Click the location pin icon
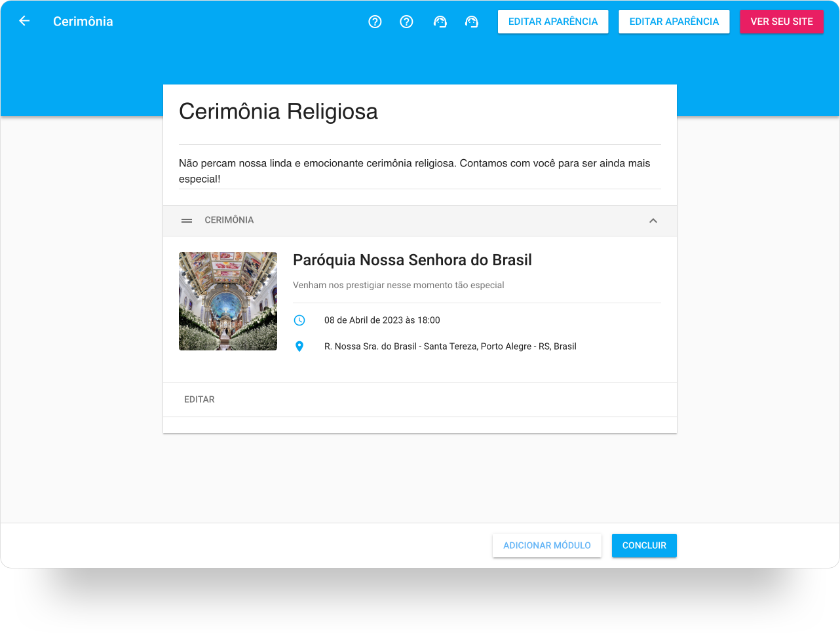This screenshot has width=840, height=634. tap(299, 346)
